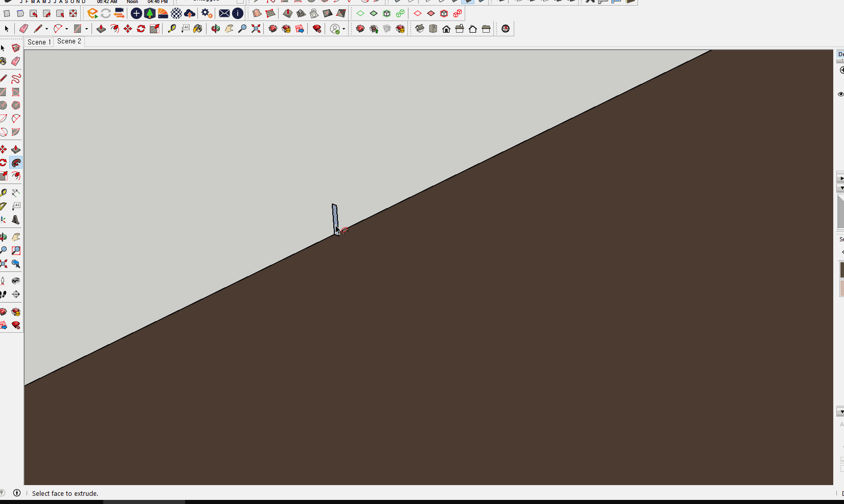The height and width of the screenshot is (504, 844).
Task: Open the Enscape feedback envelope icon
Action: tap(224, 13)
